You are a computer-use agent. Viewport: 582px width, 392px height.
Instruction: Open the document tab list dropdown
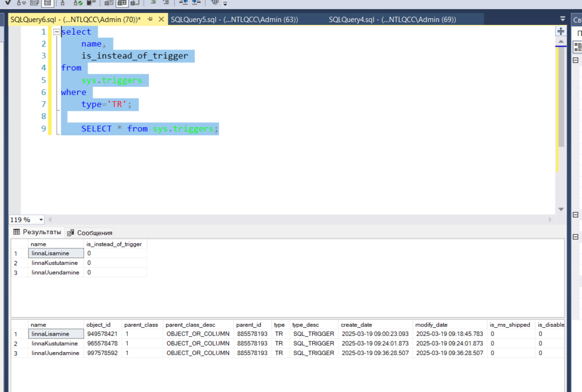coord(563,19)
